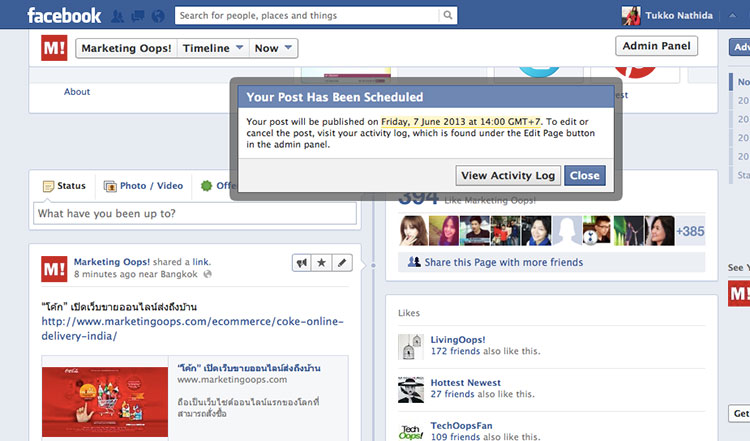Screen dimensions: 750x441
Task: Open Tukko Nathida profile picture
Action: point(631,16)
